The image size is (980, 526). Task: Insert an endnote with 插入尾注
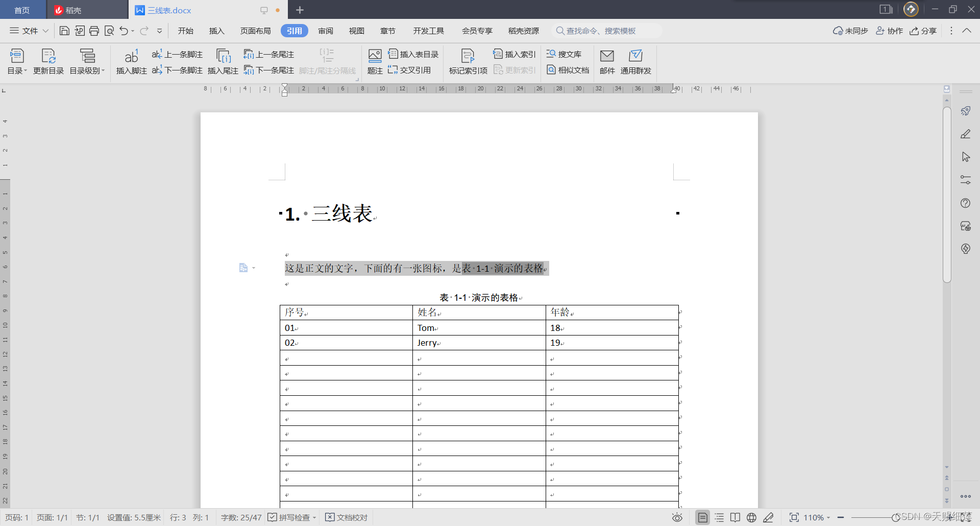(223, 62)
